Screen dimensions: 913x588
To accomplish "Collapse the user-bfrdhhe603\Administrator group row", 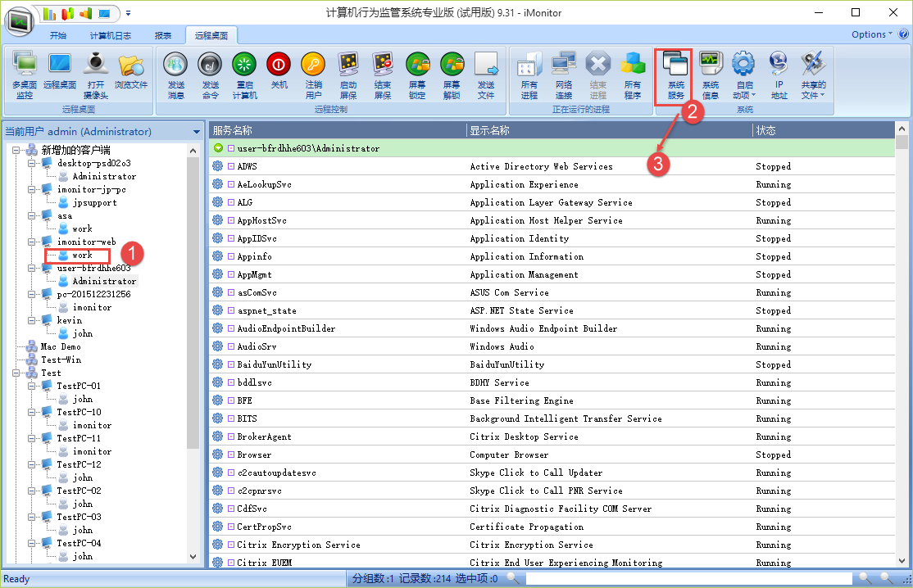I will (x=218, y=148).
